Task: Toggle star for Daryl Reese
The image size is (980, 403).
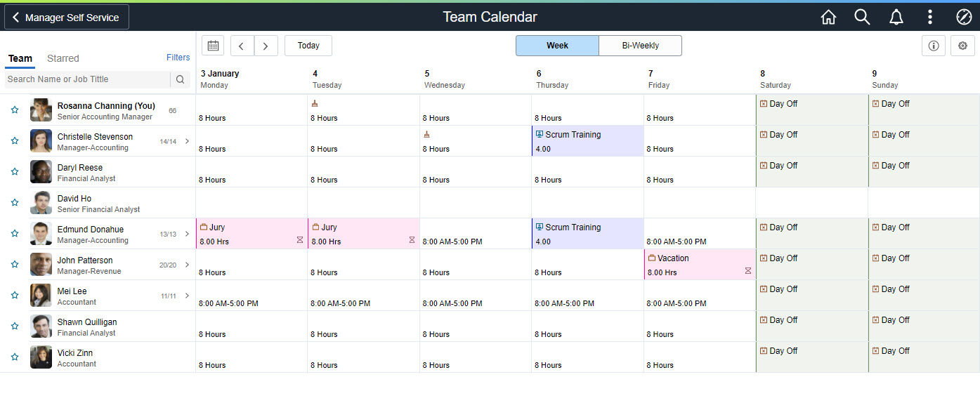Action: coord(15,171)
